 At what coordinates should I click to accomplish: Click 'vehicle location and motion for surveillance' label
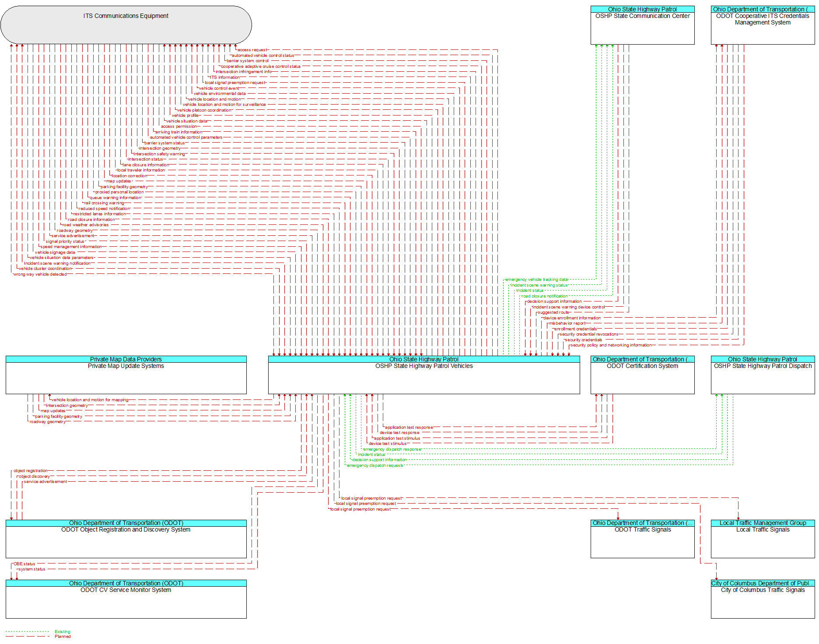[x=224, y=105]
